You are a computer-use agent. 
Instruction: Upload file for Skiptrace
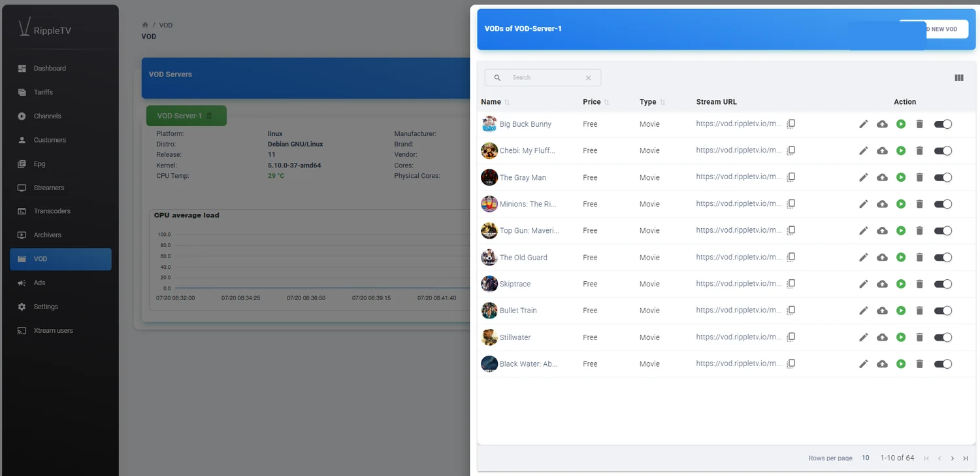(882, 284)
